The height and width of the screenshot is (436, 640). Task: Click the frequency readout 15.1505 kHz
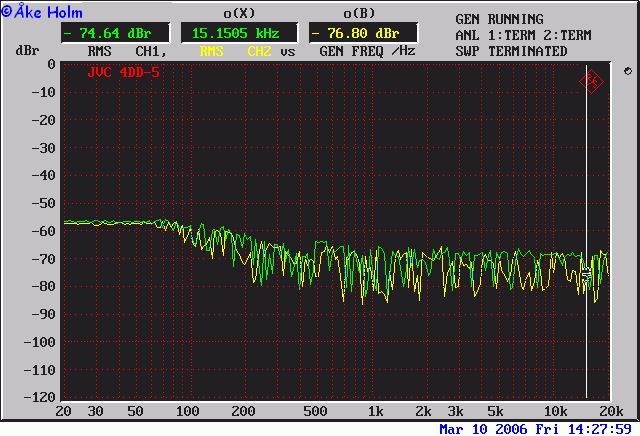239,33
